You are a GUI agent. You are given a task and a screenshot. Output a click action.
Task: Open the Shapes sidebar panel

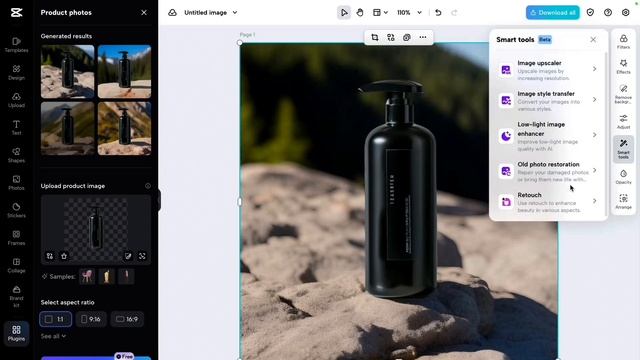pyautogui.click(x=16, y=155)
